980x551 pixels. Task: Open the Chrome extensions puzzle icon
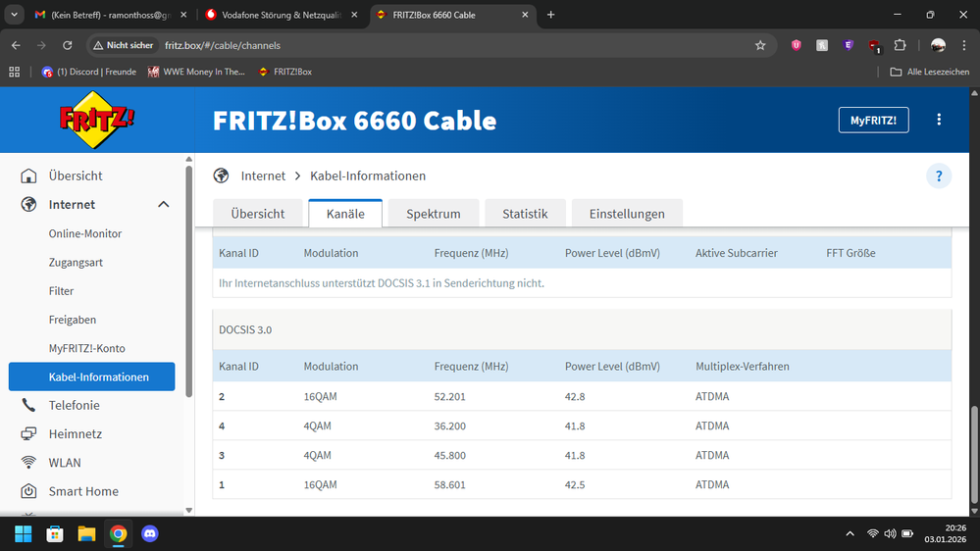tap(900, 45)
